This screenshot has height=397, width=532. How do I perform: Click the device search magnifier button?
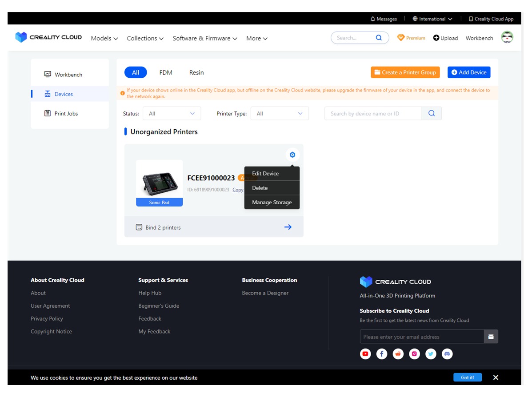click(432, 114)
